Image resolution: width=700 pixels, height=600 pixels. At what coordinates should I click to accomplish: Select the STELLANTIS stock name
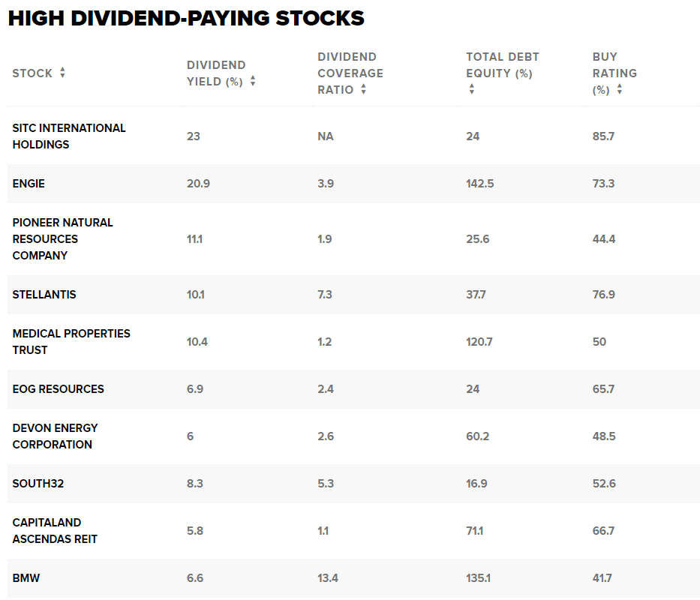click(x=44, y=295)
